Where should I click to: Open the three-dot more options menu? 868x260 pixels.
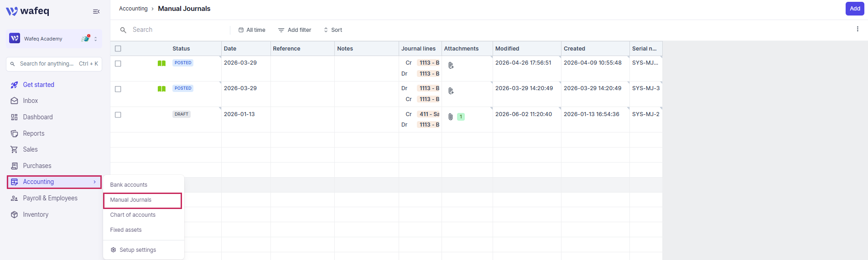(x=858, y=29)
